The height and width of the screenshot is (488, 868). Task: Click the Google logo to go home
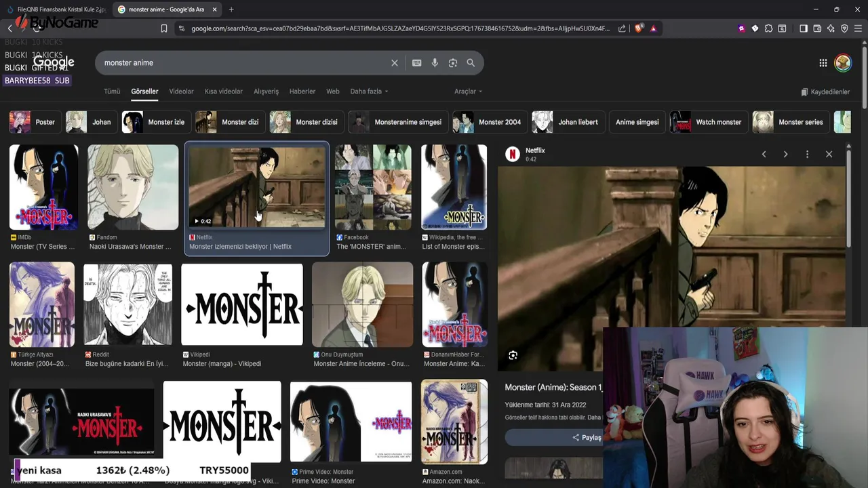pyautogui.click(x=54, y=62)
